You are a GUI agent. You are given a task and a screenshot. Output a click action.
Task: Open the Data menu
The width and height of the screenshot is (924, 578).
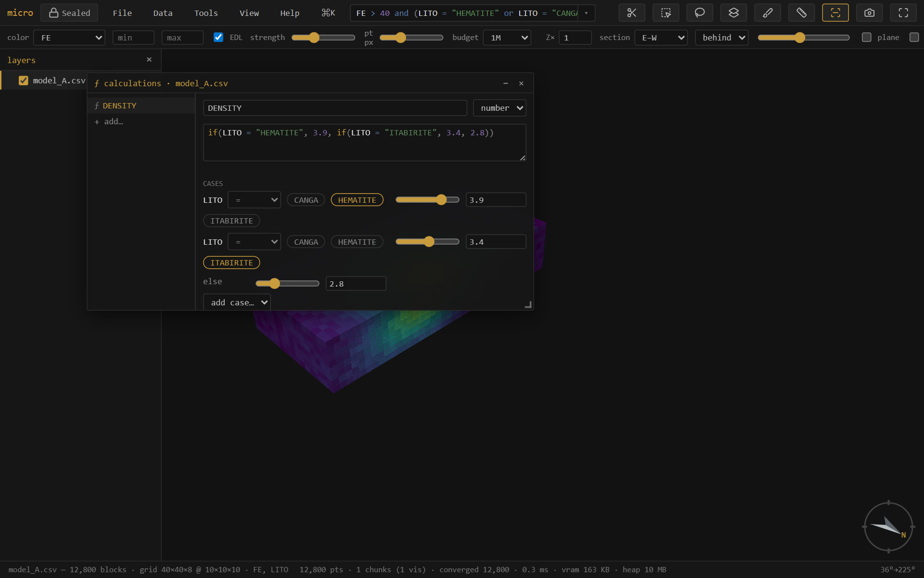click(x=163, y=13)
